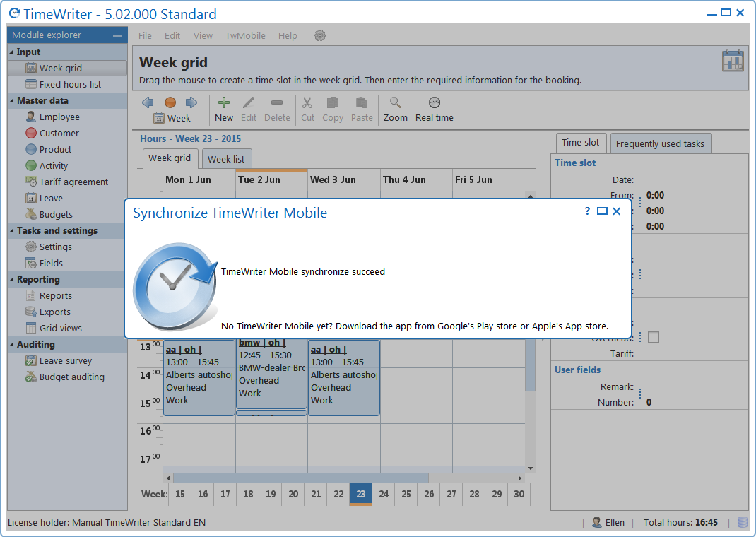756x537 pixels.
Task: Select the Week grid tab
Action: tap(170, 158)
